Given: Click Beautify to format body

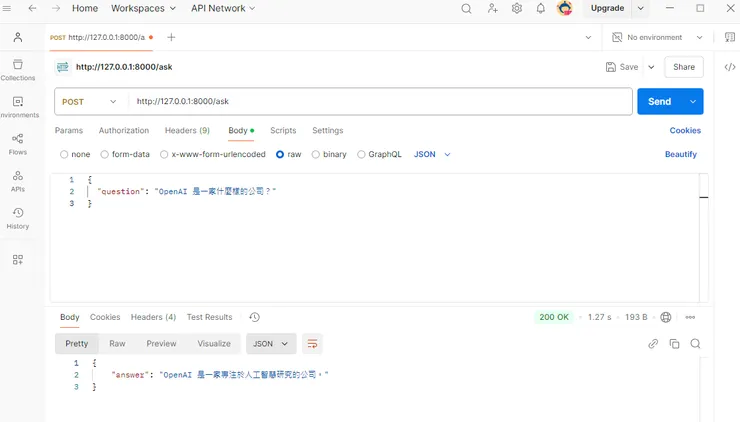Looking at the screenshot, I should [681, 154].
